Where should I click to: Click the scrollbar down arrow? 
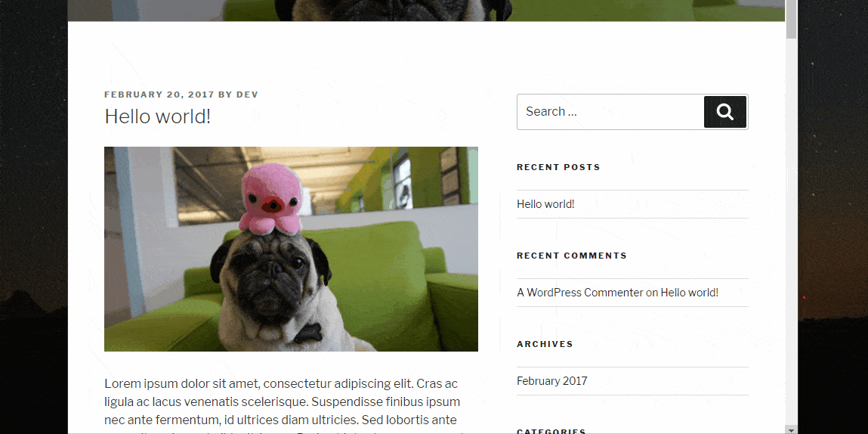[x=791, y=429]
